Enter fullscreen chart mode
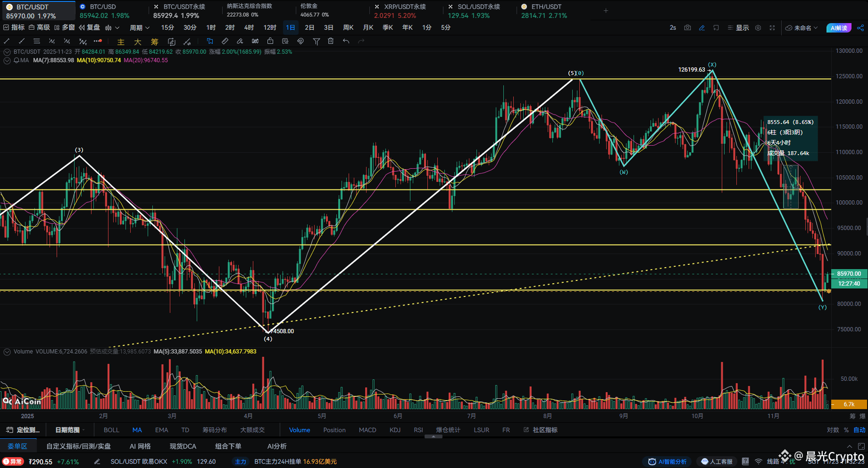 tap(772, 28)
